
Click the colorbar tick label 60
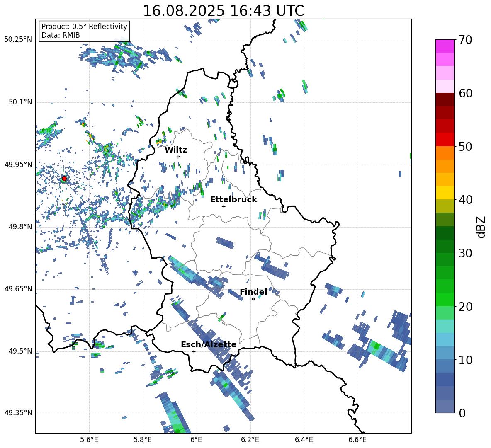(x=465, y=93)
